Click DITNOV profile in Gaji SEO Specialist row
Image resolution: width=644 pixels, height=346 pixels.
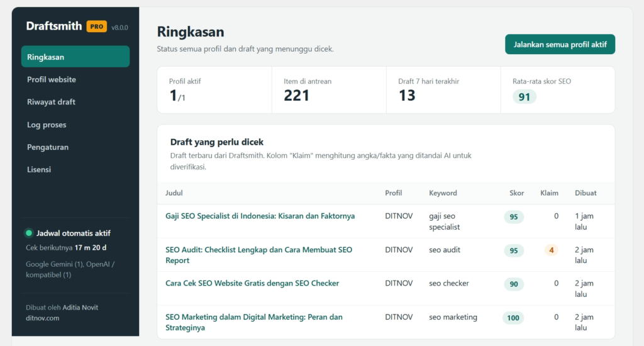click(x=399, y=216)
